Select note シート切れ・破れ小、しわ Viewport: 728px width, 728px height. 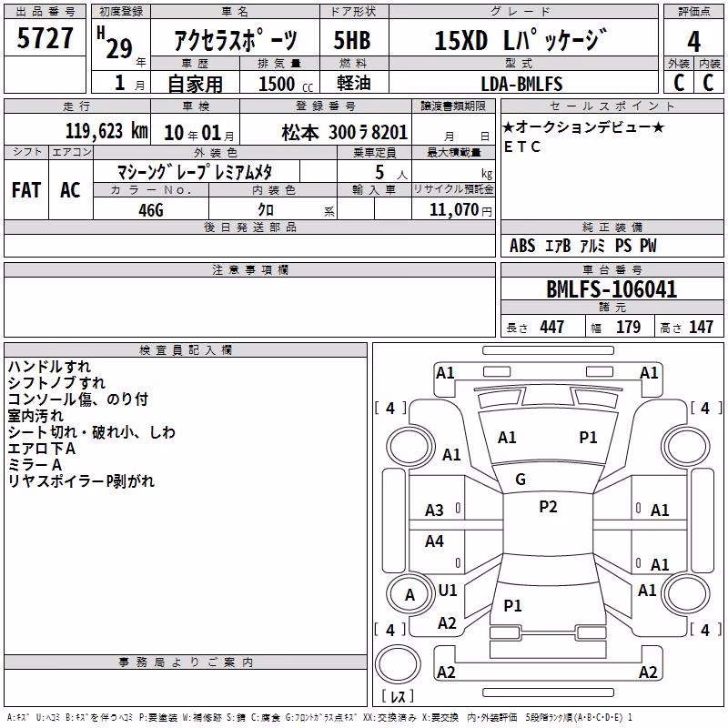pos(92,431)
